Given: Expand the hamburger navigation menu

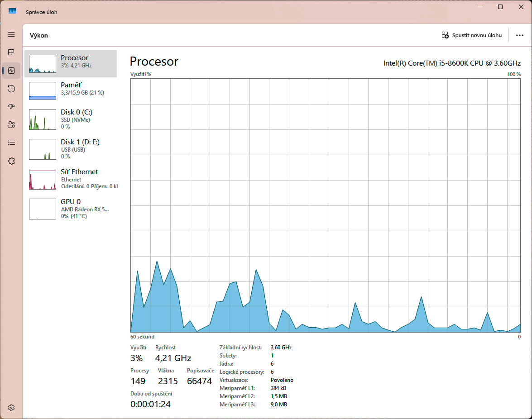Looking at the screenshot, I should click(11, 34).
